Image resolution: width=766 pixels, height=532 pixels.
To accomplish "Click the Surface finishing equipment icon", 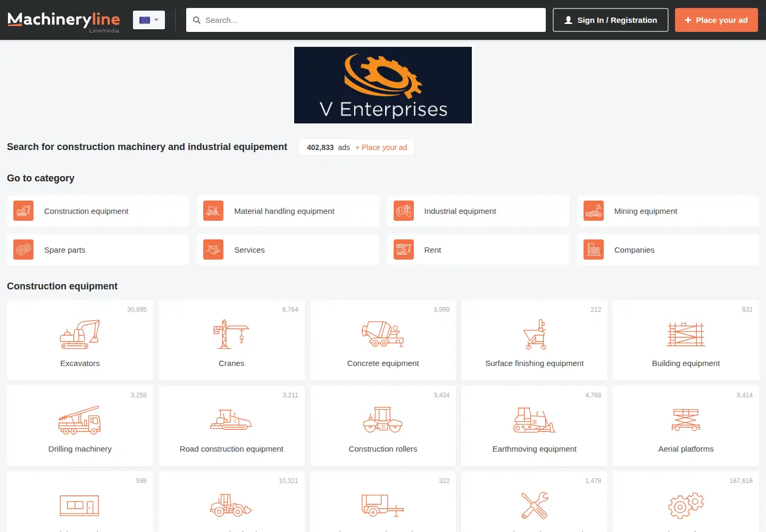I will tap(535, 334).
